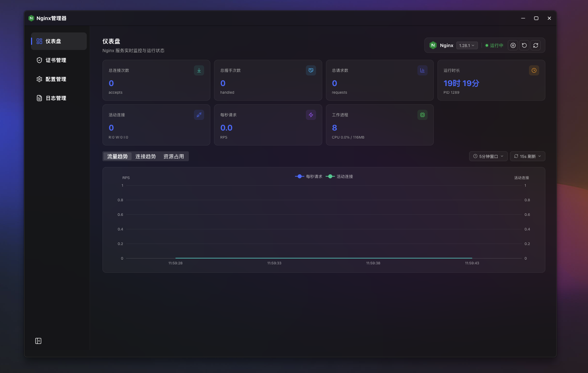The width and height of the screenshot is (588, 373).
Task: Switch to the 资源占用 tab
Action: [x=174, y=156]
